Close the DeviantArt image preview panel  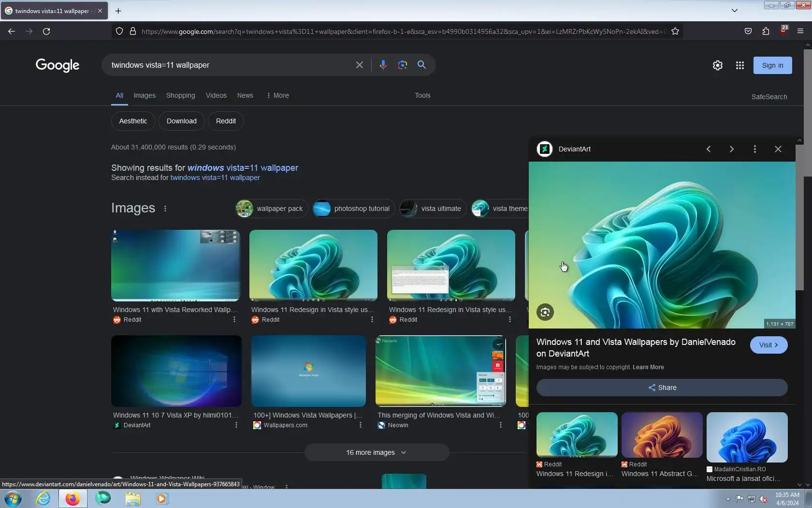click(x=778, y=149)
